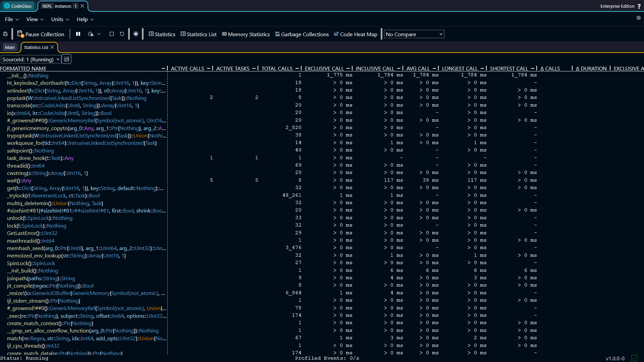Click the record circle icon

click(136, 34)
